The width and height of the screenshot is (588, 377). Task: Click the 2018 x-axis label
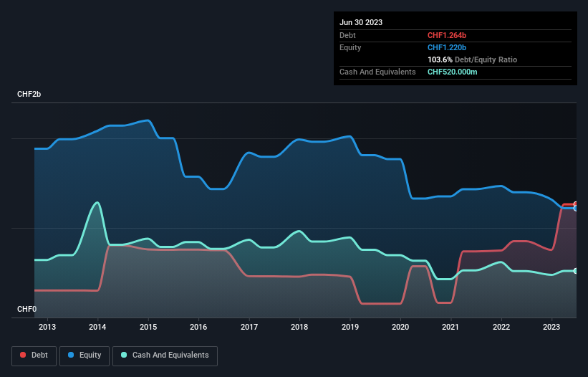coord(299,327)
